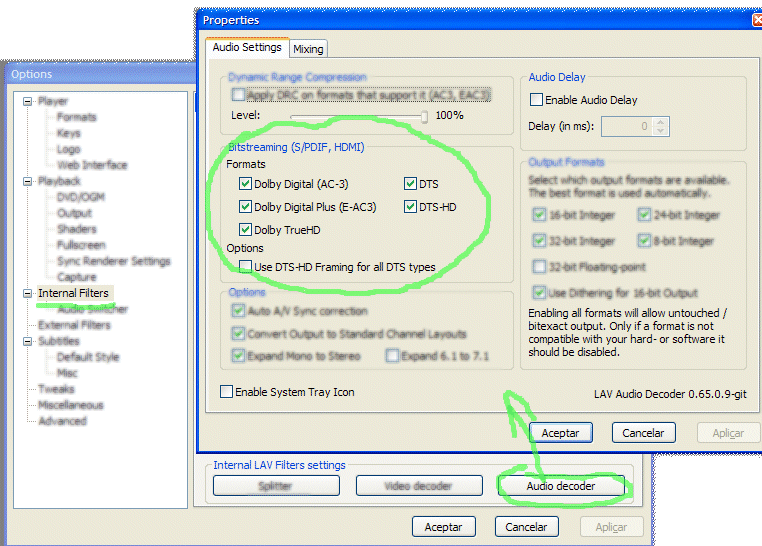Toggle Convert Output to Standard Channel Layouts
The width and height of the screenshot is (762, 546).
tap(238, 333)
